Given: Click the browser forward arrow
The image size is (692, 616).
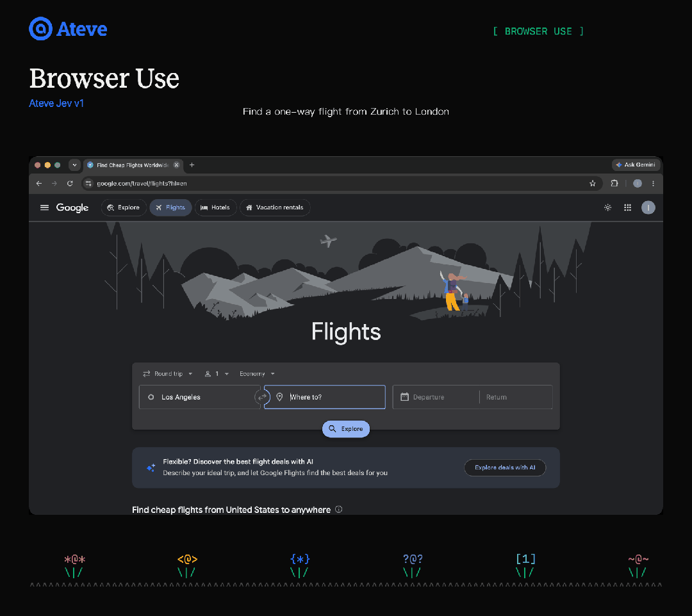Looking at the screenshot, I should pos(54,183).
